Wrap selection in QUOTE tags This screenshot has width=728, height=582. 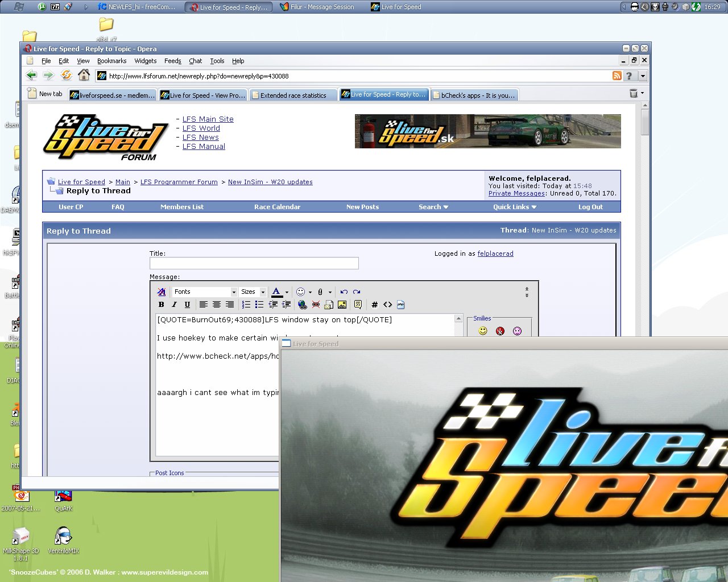click(358, 305)
